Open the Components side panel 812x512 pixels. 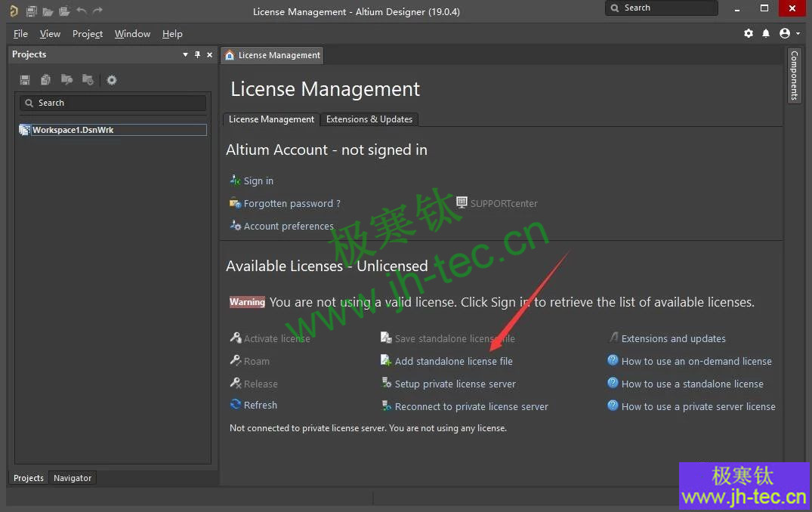point(795,76)
